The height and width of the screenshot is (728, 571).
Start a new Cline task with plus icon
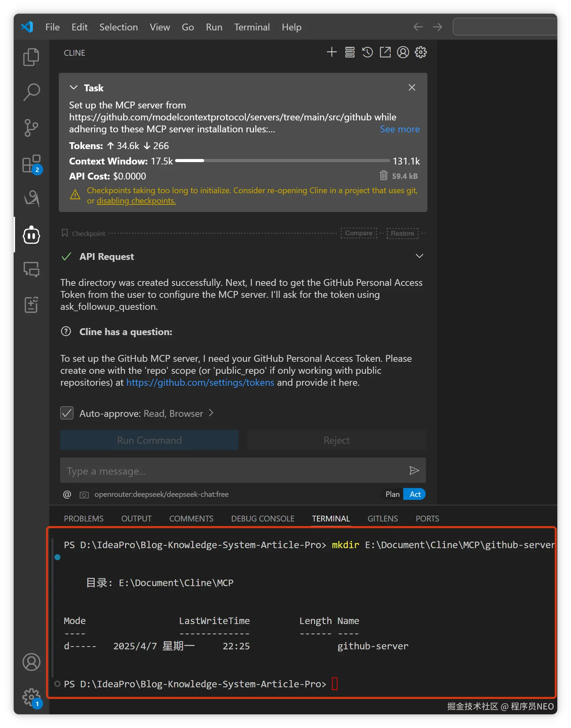click(332, 52)
